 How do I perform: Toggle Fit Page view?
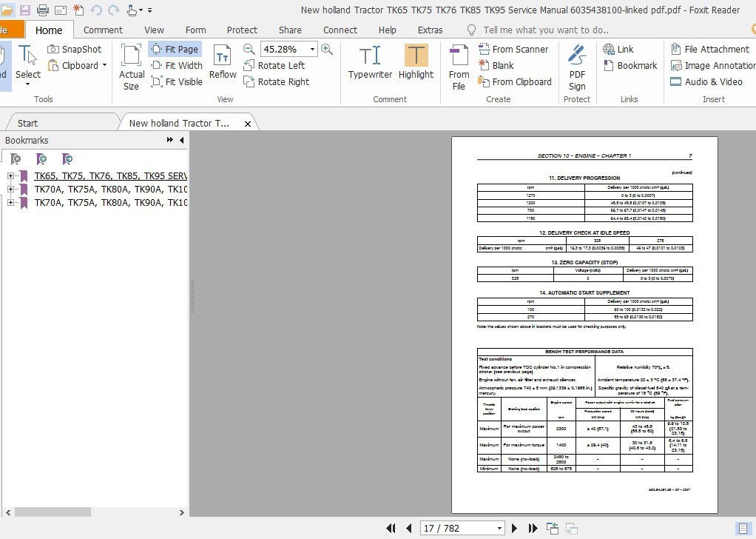click(x=175, y=49)
